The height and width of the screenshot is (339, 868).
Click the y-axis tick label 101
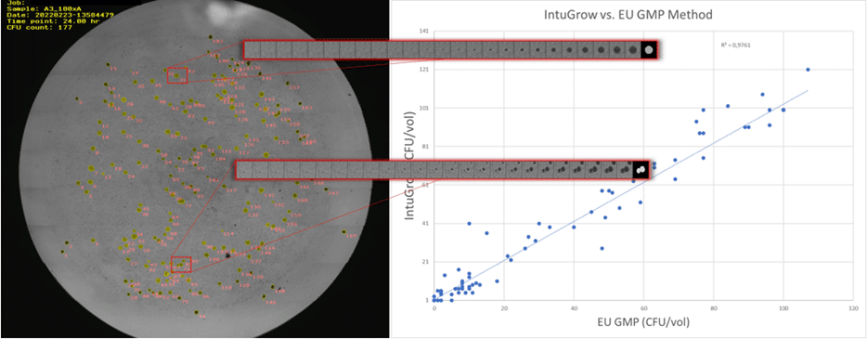pyautogui.click(x=424, y=108)
